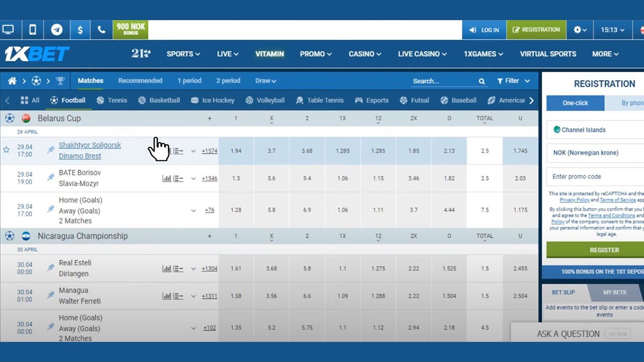
Task: Open the Draw dropdown
Action: click(265, 80)
